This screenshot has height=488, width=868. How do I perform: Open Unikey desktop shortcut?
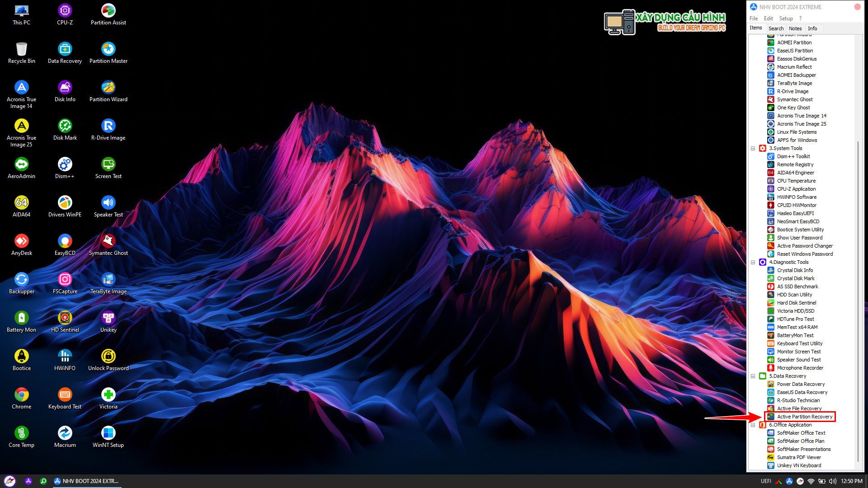click(108, 322)
